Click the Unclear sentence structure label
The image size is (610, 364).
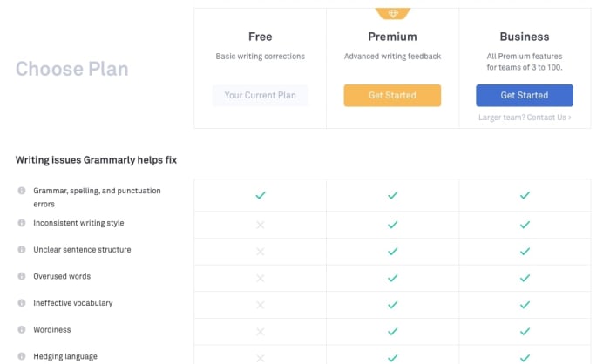[82, 250]
